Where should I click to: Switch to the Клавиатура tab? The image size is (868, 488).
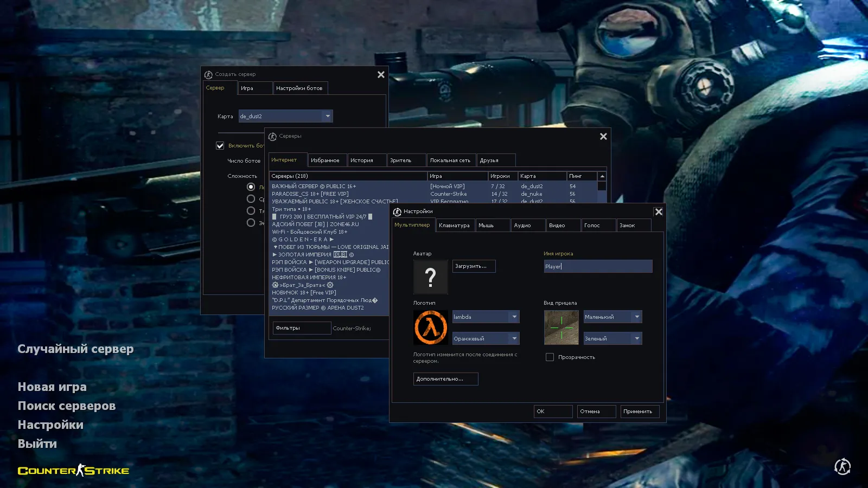point(454,226)
